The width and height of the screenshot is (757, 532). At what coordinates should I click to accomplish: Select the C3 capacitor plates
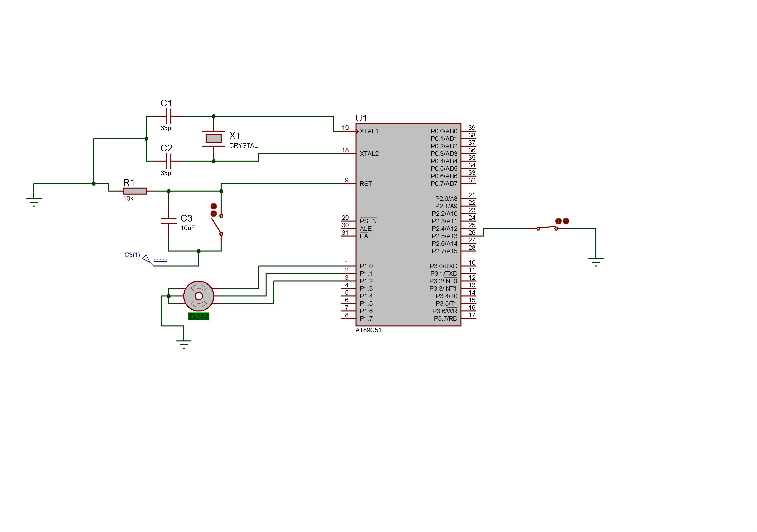(169, 221)
